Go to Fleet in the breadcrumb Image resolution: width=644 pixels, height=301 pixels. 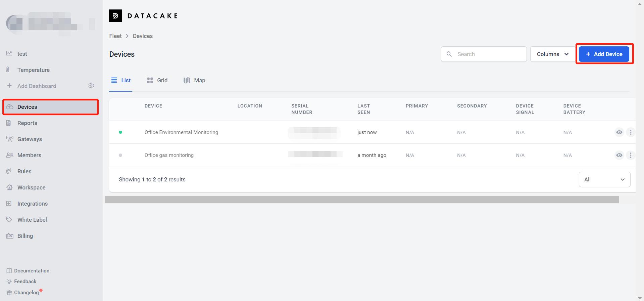click(115, 36)
